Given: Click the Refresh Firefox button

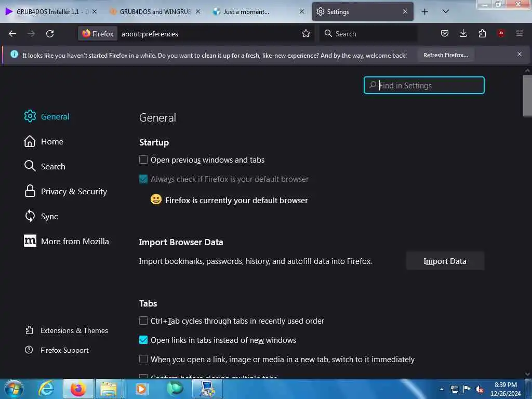Looking at the screenshot, I should [445, 55].
